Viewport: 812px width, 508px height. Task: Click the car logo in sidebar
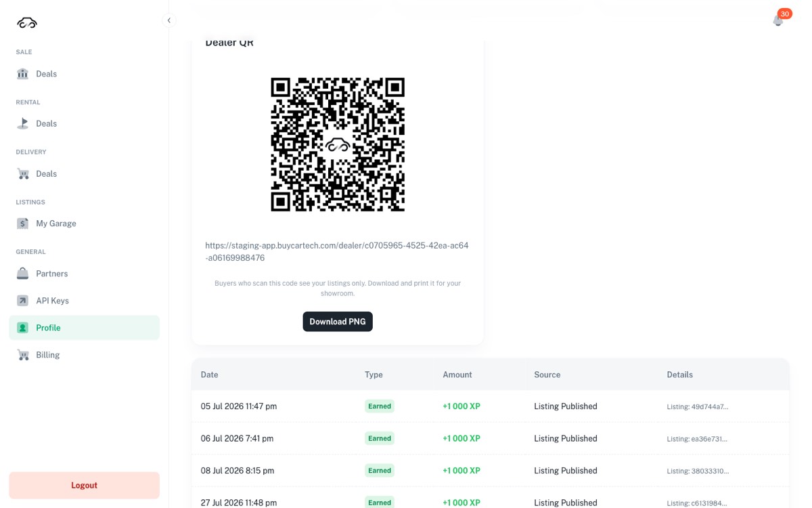click(27, 22)
